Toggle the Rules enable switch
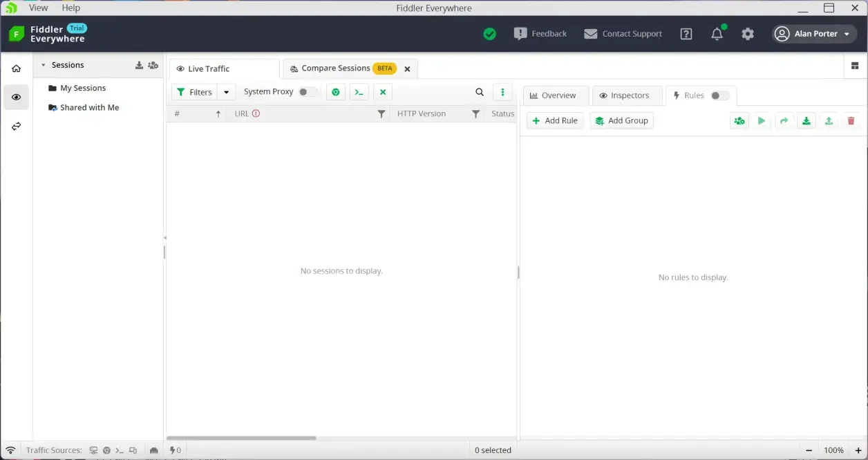Viewport: 868px width, 460px height. [719, 95]
